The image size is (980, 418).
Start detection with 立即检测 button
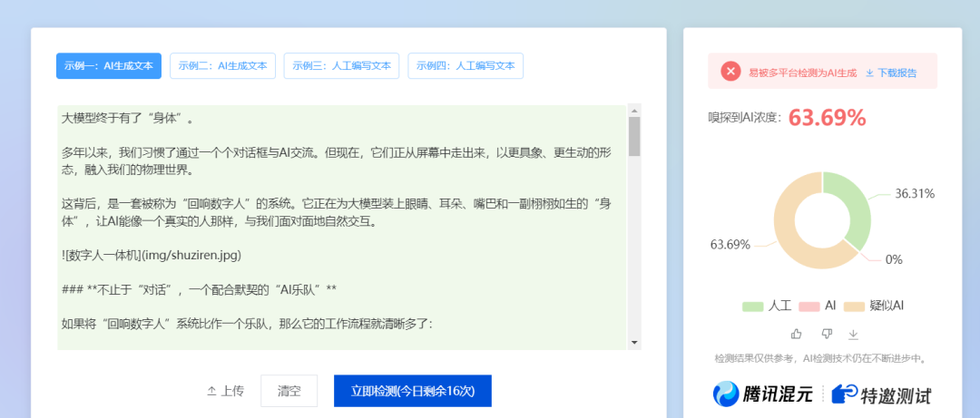click(x=413, y=391)
